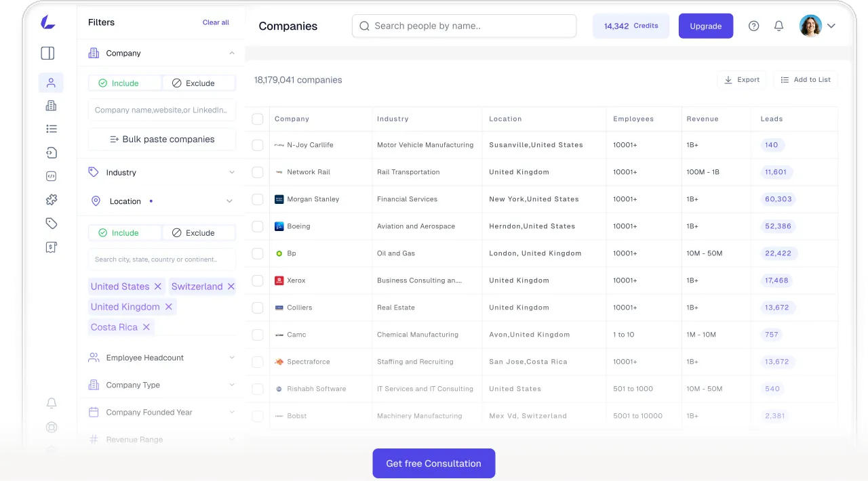Open the user profile avatar
This screenshot has height=481, width=868.
(810, 26)
